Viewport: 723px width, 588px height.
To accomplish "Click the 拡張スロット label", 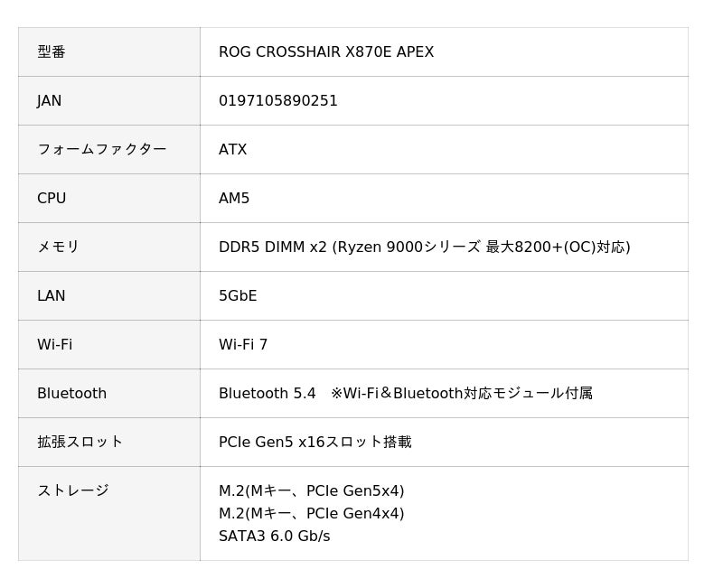I will [x=80, y=443].
